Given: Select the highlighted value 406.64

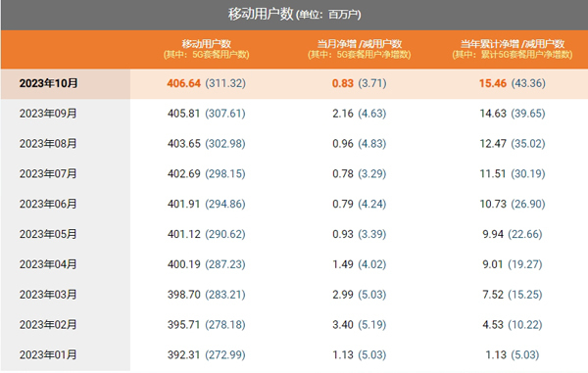Looking at the screenshot, I should pos(184,83).
